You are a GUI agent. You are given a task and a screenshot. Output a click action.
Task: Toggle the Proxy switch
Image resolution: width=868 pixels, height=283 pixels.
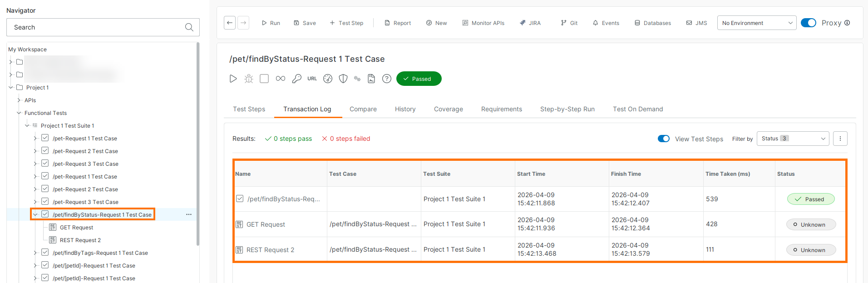[809, 23]
